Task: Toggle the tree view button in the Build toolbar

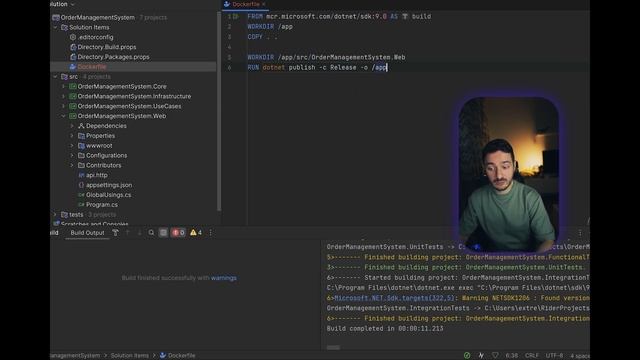Action: (x=163, y=233)
